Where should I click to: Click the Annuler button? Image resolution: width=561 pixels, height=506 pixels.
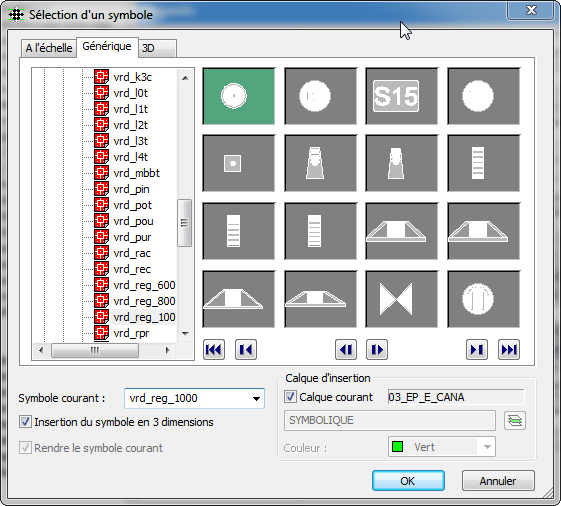click(x=498, y=481)
